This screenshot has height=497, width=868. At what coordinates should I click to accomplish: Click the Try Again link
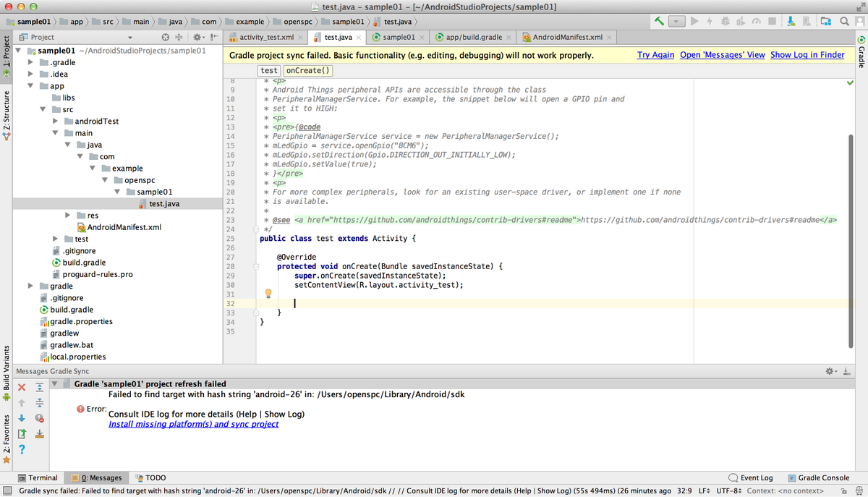[655, 55]
